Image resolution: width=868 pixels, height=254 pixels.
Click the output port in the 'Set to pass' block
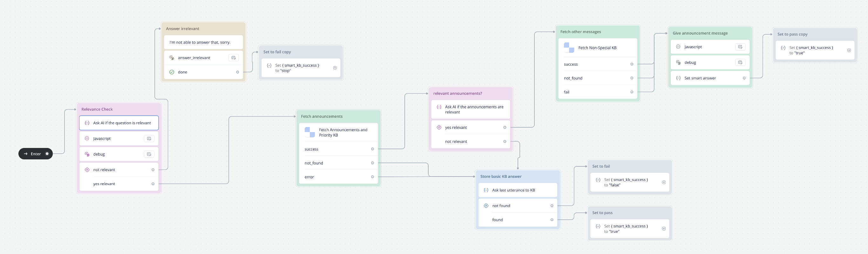coord(664,229)
